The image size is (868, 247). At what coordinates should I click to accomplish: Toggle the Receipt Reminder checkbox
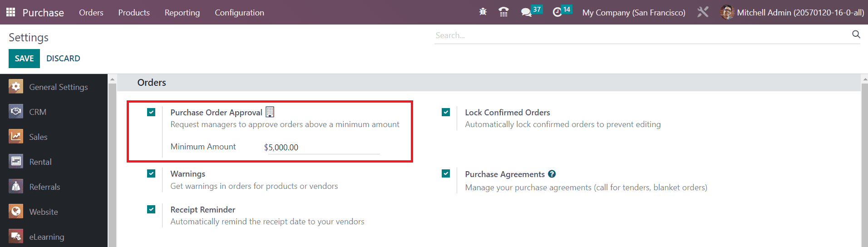[151, 209]
